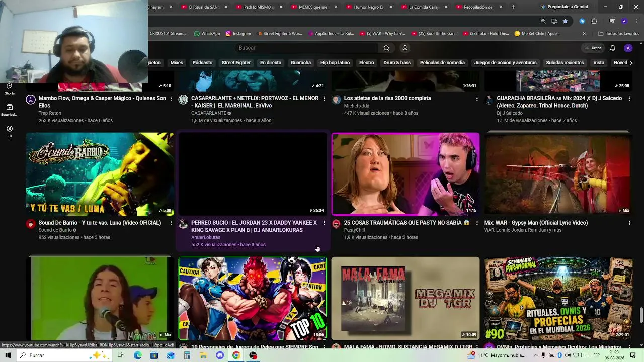Select the Guaracha category chip

click(301, 63)
